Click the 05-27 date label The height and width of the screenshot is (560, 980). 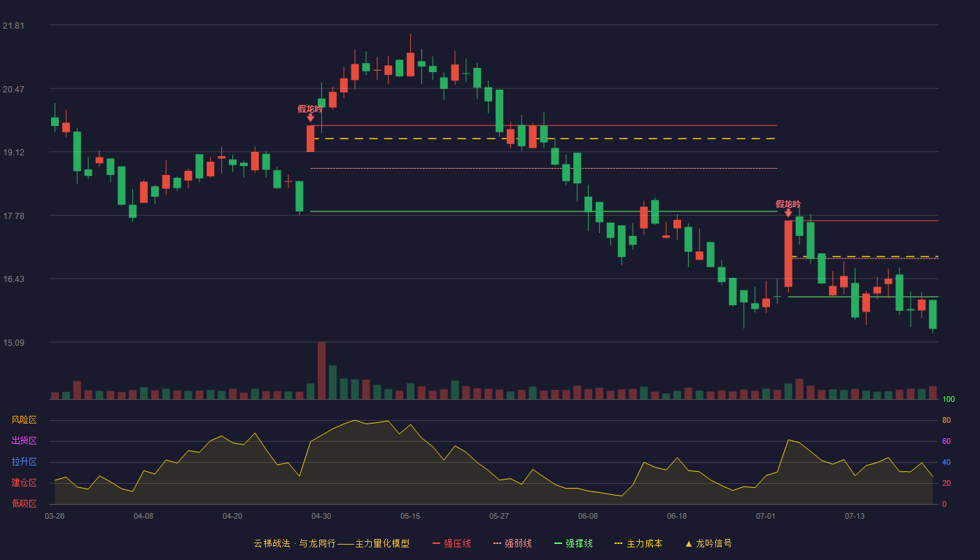pos(499,516)
